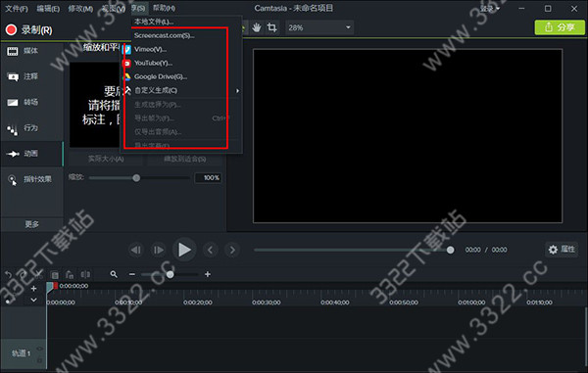Choose Google Drive(G)... menu entry
This screenshot has width=588, height=373.
coord(182,76)
